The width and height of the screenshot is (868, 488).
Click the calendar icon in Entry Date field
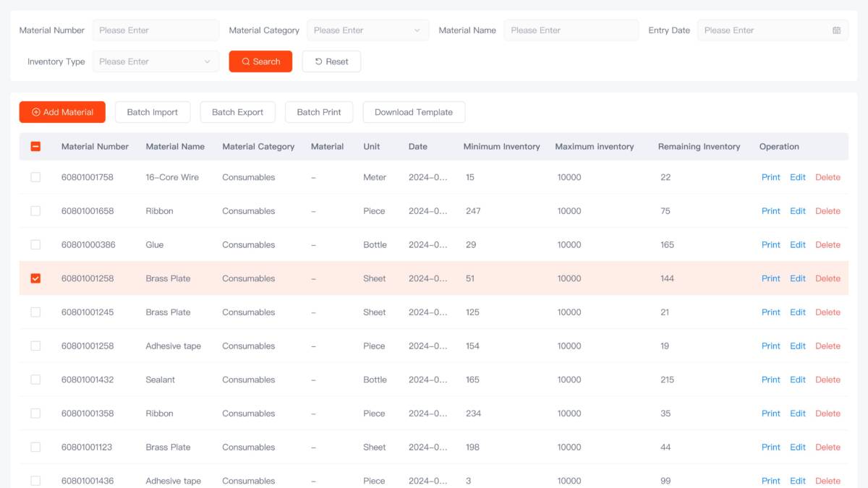[x=836, y=30]
